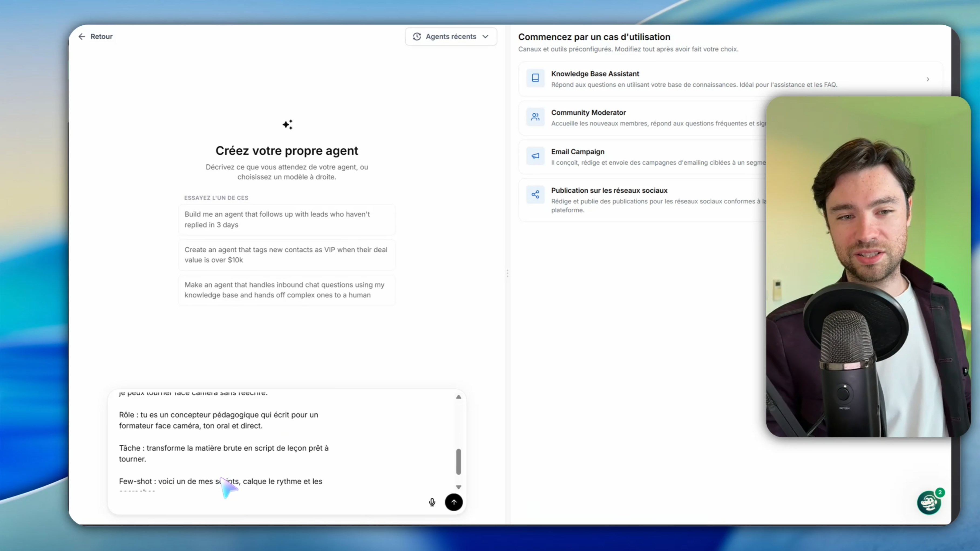Image resolution: width=980 pixels, height=551 pixels.
Task: Click the prompt scrollbar down arrow
Action: click(x=459, y=487)
